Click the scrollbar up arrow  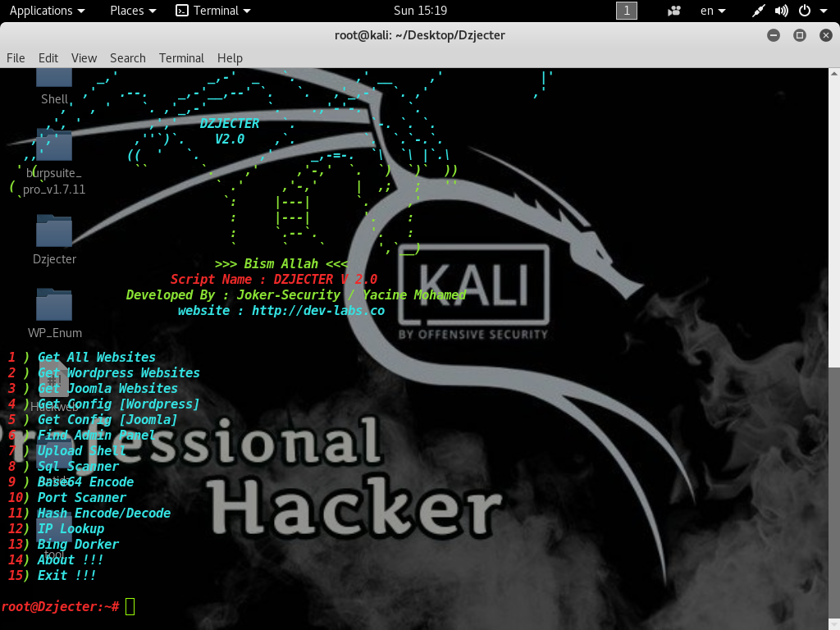(x=834, y=73)
